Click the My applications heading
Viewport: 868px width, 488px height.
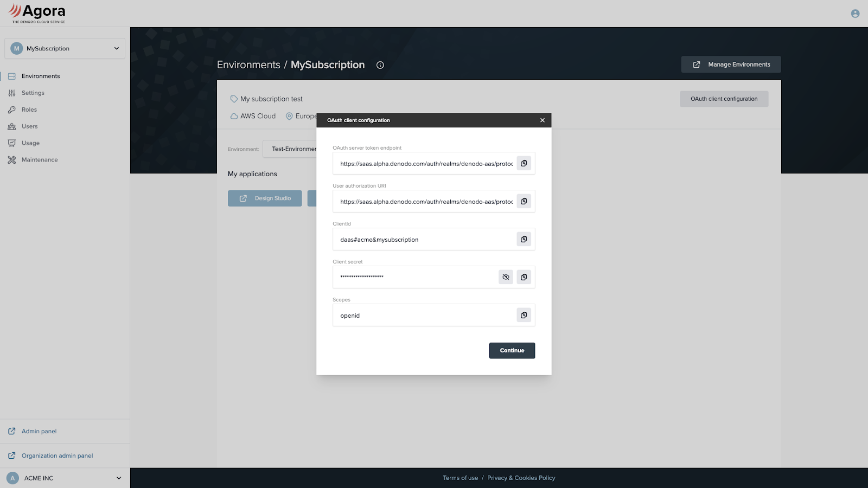click(x=252, y=174)
